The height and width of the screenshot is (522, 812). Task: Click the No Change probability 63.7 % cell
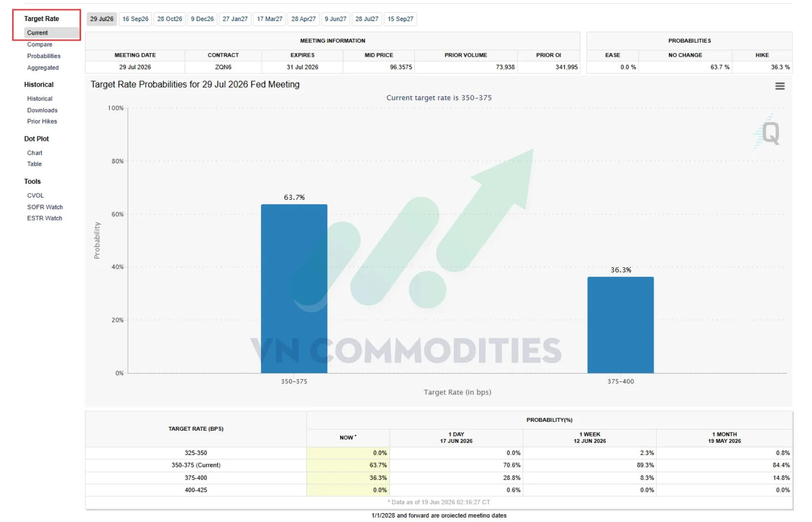685,67
